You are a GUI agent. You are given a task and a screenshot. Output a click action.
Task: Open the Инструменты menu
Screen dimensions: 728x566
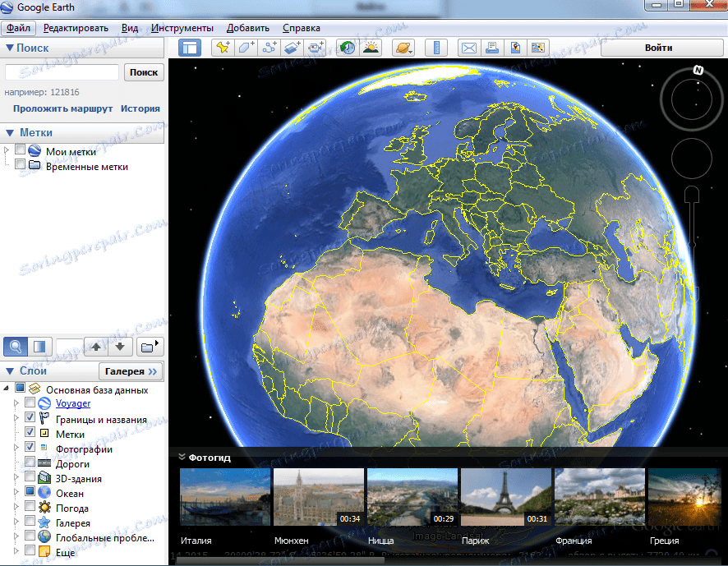[x=182, y=28]
